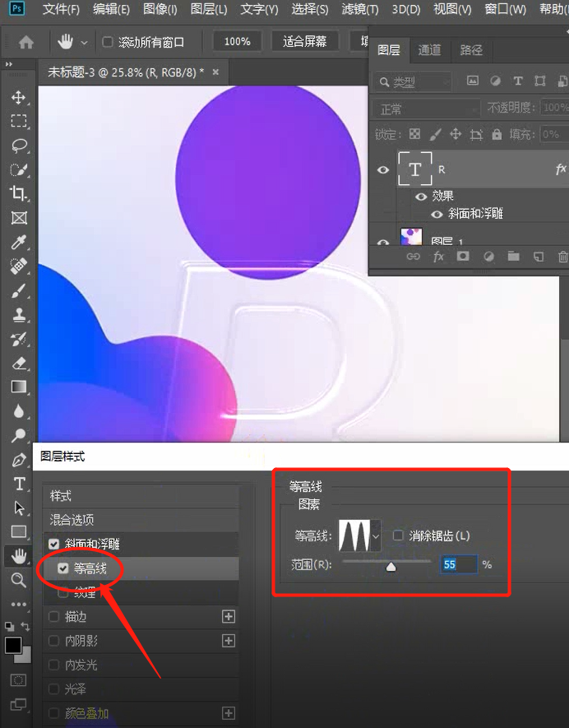569x728 pixels.
Task: Enable the 描边 style checkbox
Action: [53, 617]
